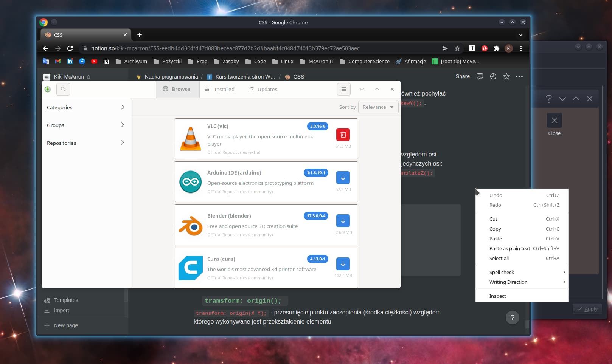Expand Writing Direction submenu
Image resolution: width=612 pixels, height=364 pixels.
coord(522,282)
